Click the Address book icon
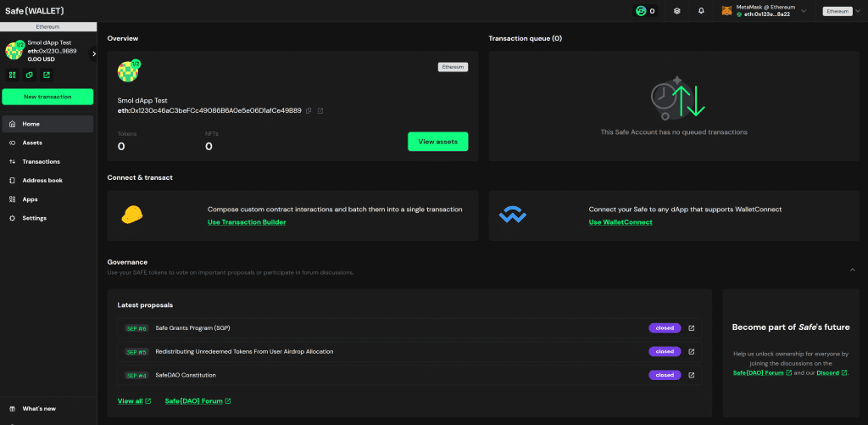 (x=12, y=181)
